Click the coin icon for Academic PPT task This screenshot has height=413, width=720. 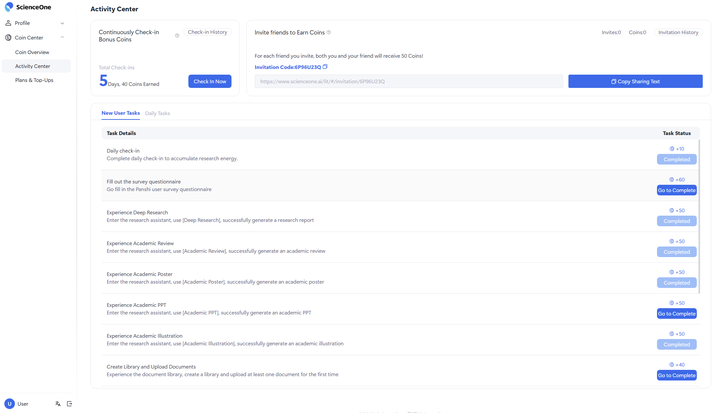672,303
